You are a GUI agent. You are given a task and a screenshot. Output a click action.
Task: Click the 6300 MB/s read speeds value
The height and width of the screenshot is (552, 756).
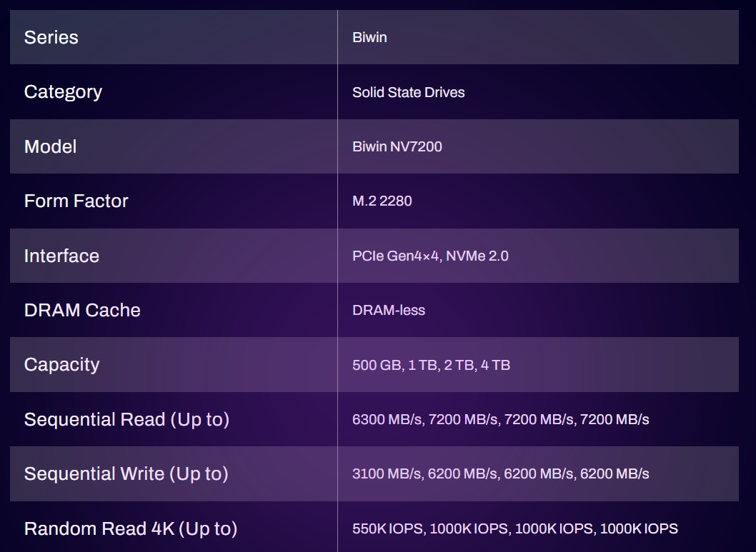pyautogui.click(x=500, y=419)
